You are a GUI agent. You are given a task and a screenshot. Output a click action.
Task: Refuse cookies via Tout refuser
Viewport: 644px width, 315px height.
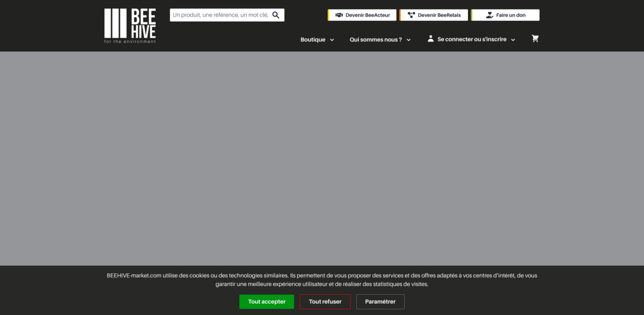click(325, 302)
